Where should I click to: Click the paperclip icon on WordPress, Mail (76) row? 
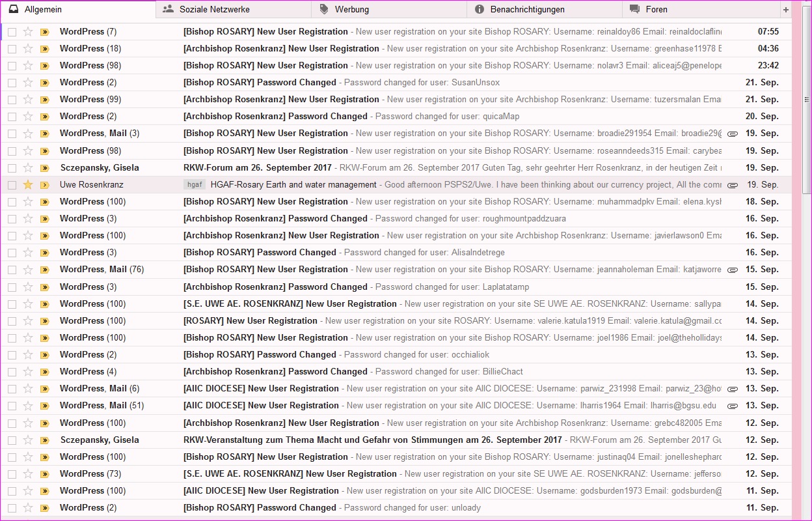(733, 270)
